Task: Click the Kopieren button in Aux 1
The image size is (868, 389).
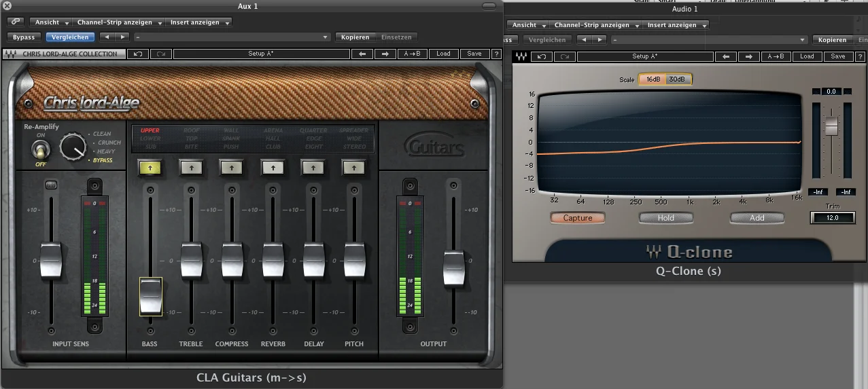Action: tap(355, 37)
